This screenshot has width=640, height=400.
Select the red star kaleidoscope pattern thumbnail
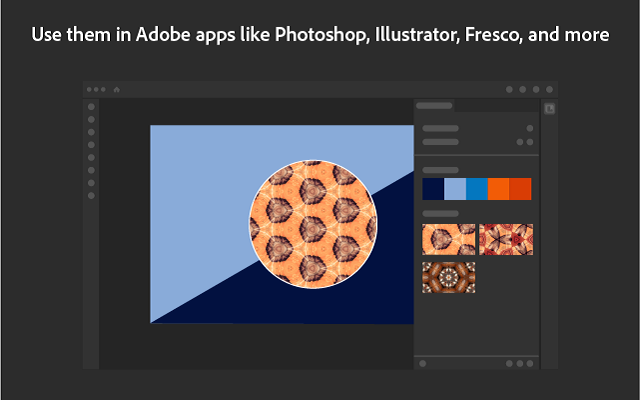[506, 239]
